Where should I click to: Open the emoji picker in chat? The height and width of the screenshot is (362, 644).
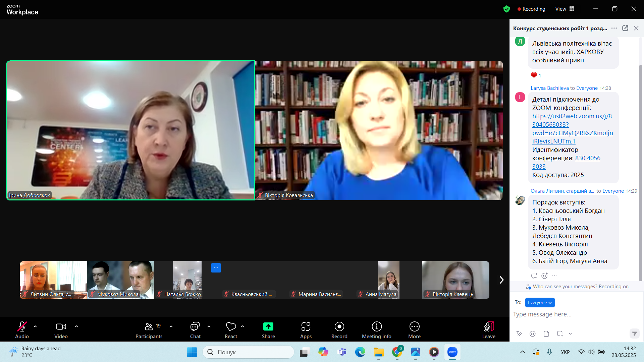click(x=532, y=334)
